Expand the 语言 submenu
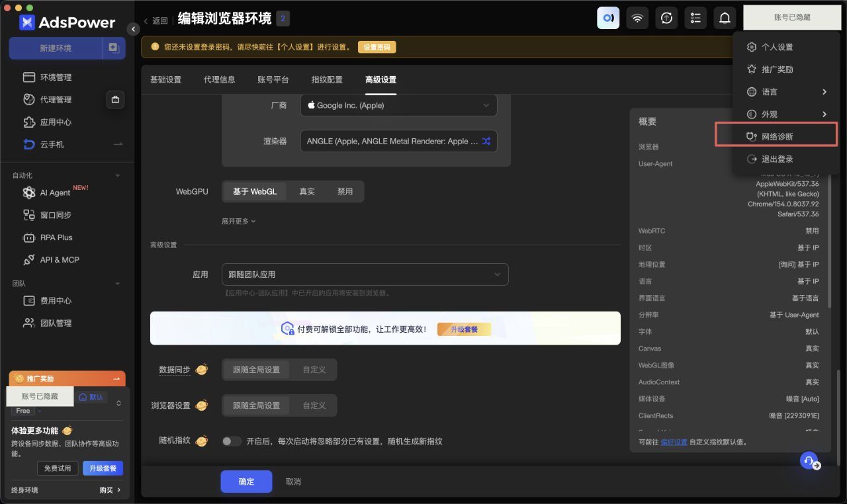This screenshot has width=847, height=504. click(787, 92)
